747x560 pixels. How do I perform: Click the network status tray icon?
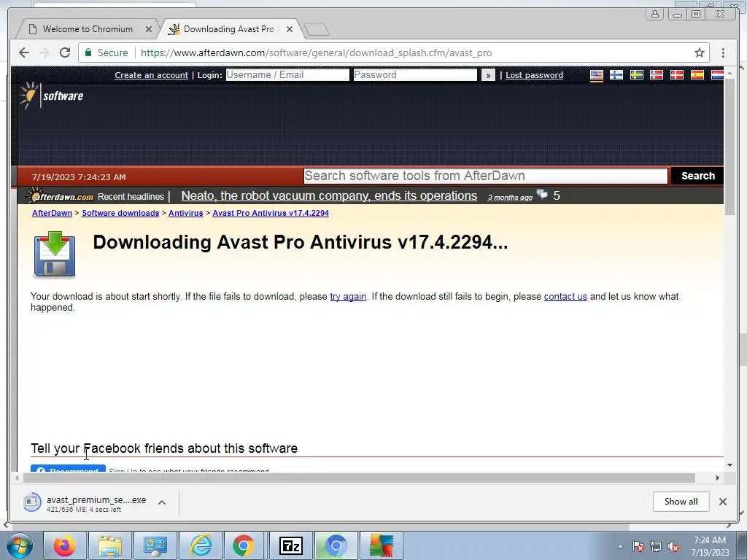[x=656, y=547]
